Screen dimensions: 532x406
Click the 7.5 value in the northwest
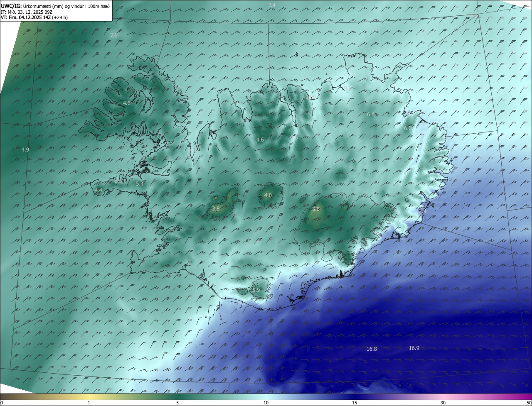pos(114,36)
